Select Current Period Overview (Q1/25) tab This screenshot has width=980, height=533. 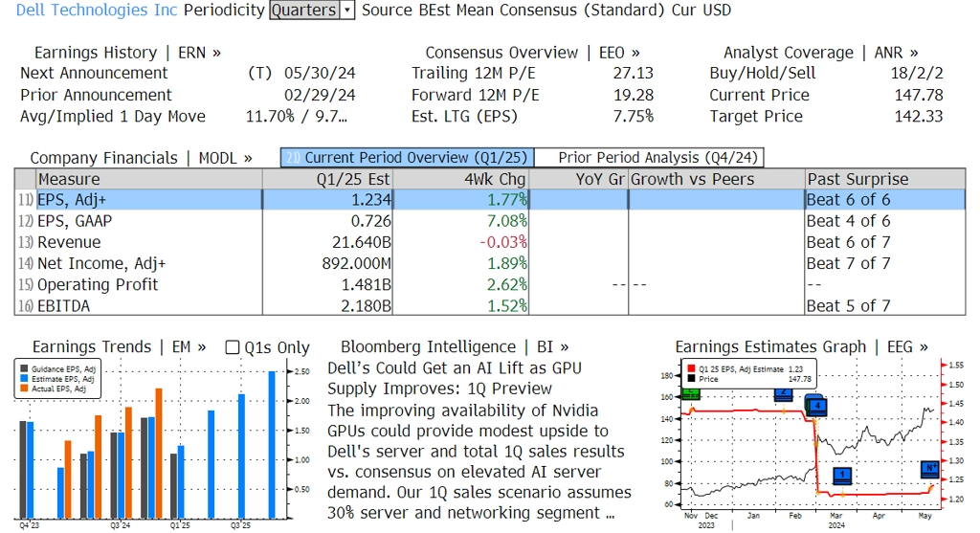click(408, 158)
